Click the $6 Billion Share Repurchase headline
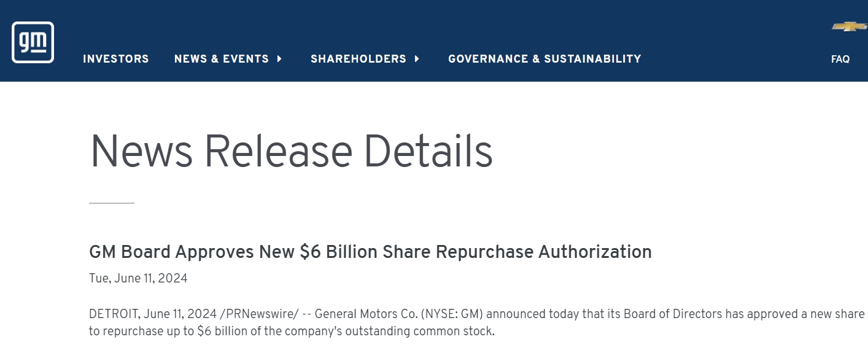 [x=370, y=252]
